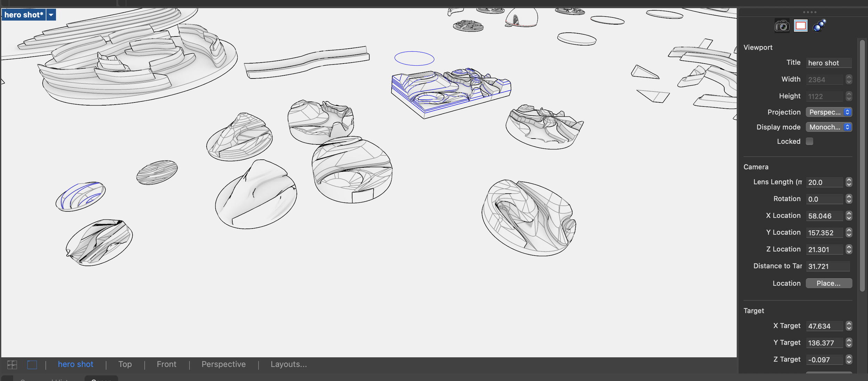
Task: Switch to the Top viewport tab
Action: pos(125,364)
